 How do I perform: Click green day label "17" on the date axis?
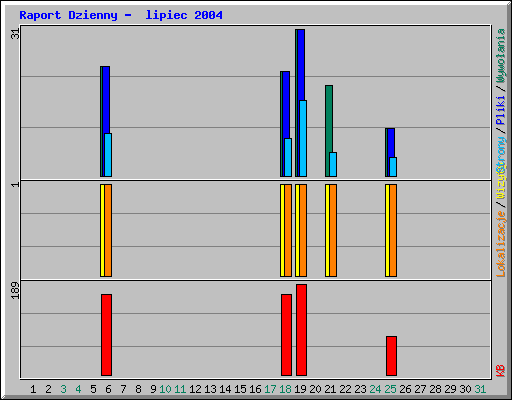[270, 389]
